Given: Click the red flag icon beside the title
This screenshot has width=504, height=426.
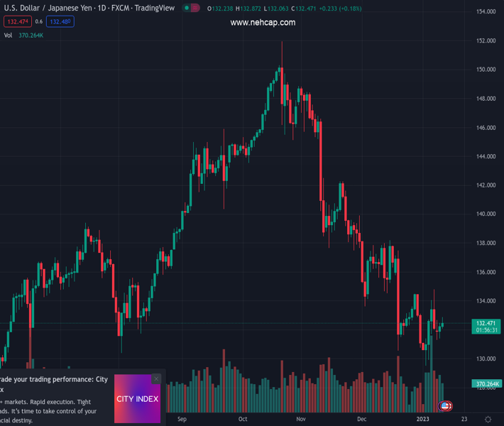Looking at the screenshot, I should [x=195, y=9].
